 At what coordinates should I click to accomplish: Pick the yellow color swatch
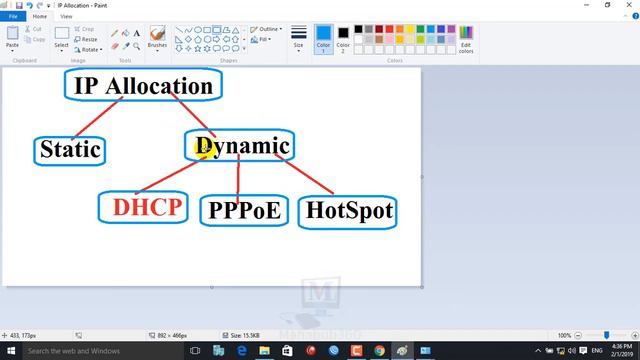click(x=410, y=29)
